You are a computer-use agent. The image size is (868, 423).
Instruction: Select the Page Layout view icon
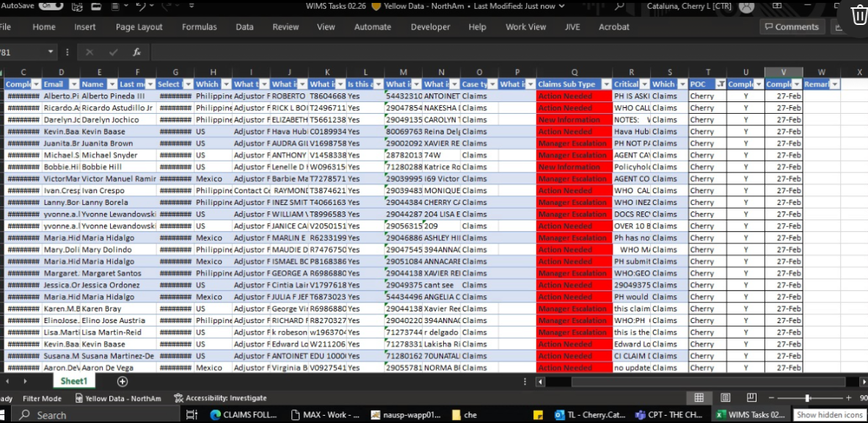725,397
